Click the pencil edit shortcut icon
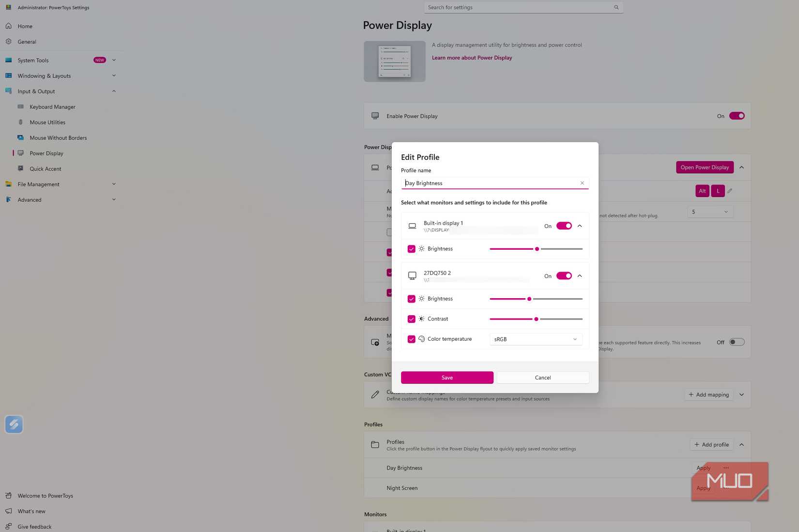Viewport: 799px width, 532px height. (730, 191)
